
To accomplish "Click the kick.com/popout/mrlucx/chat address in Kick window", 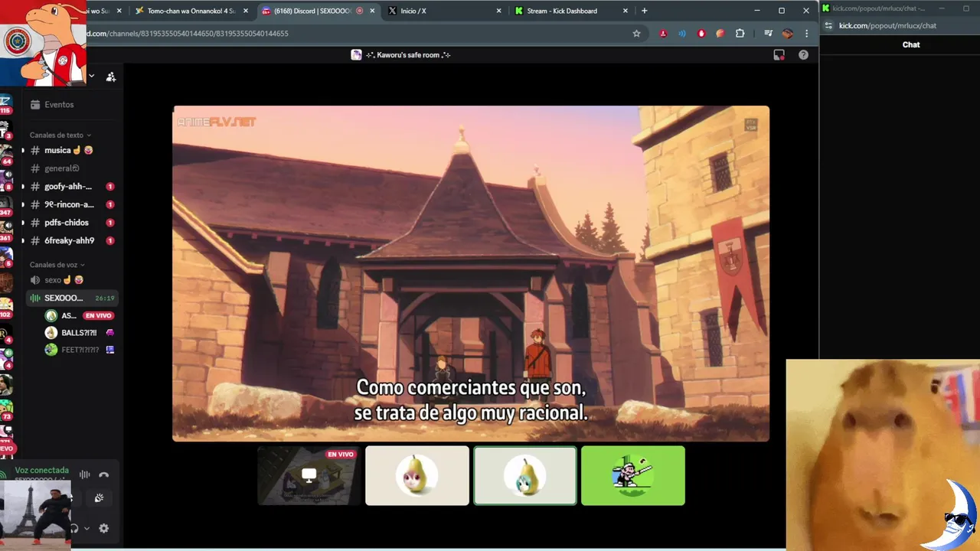I will (887, 26).
